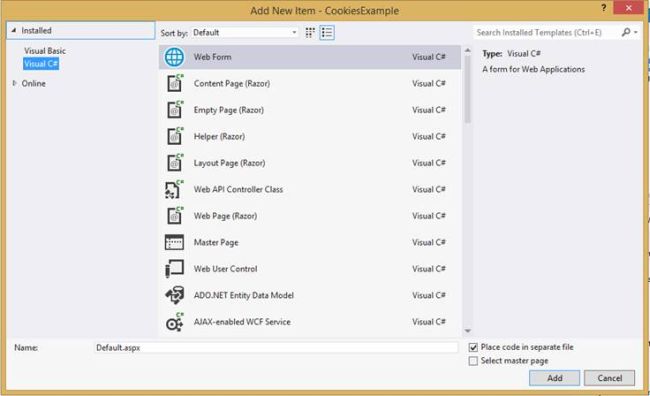Choose the Master Page template icon

(x=174, y=242)
